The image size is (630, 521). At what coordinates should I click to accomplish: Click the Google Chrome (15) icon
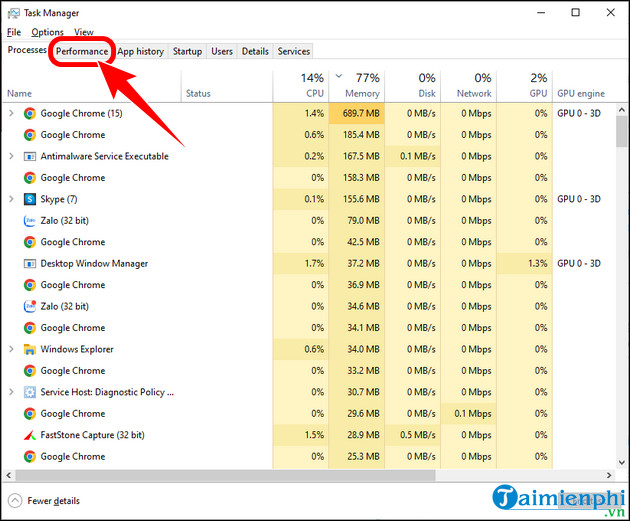click(29, 114)
